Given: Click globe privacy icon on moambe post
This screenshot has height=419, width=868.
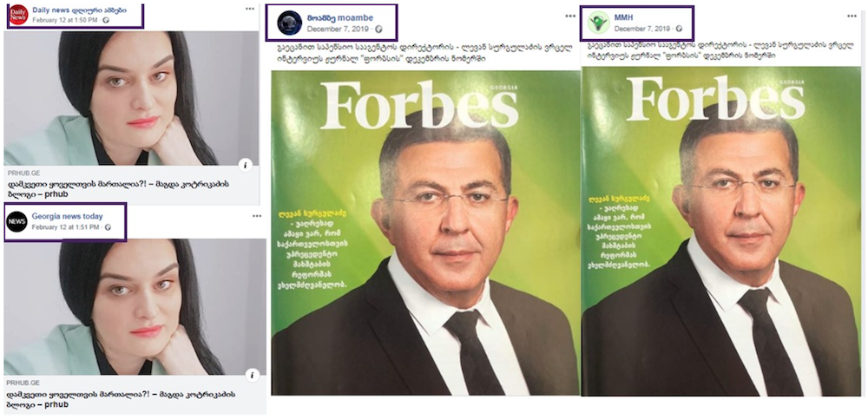Looking at the screenshot, I should pyautogui.click(x=378, y=29).
